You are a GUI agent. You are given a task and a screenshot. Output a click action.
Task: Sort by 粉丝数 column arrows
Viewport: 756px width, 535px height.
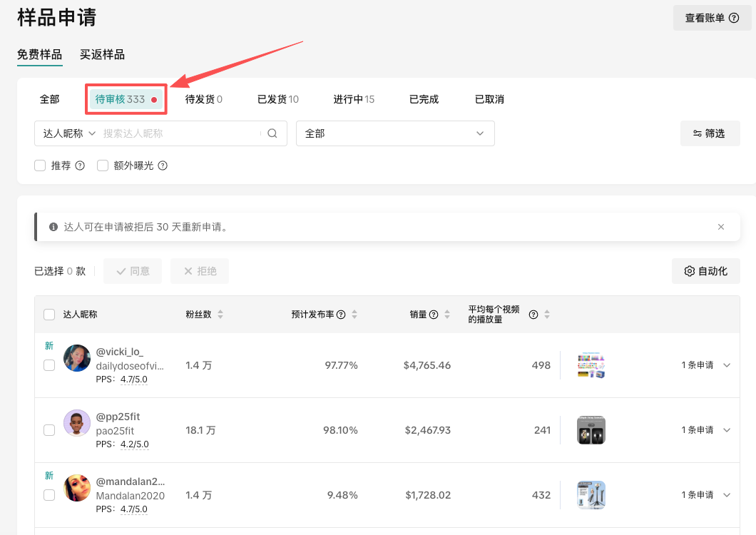[x=220, y=315]
